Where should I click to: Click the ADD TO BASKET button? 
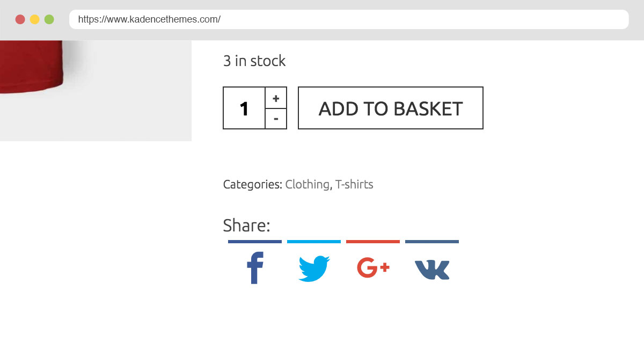pos(391,108)
